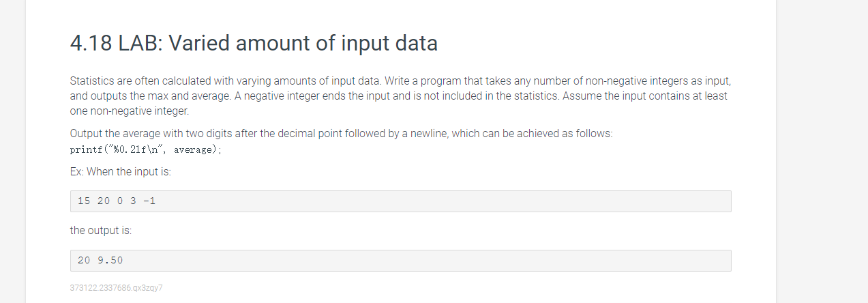Click the value '15' in the sample input
Screen dimensions: 868x303
coord(84,201)
